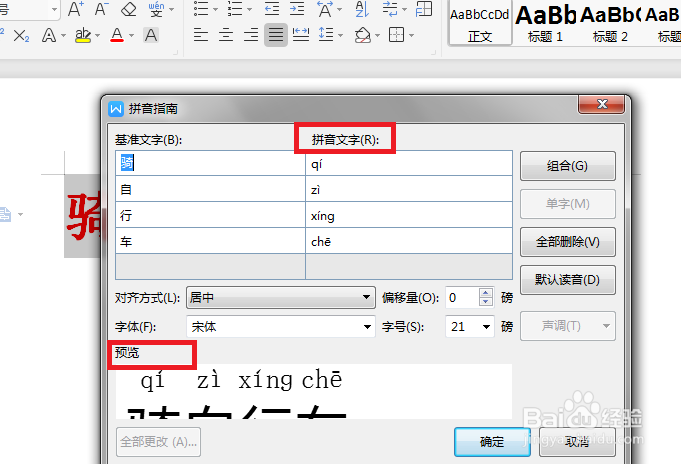Align text left

click(x=201, y=35)
